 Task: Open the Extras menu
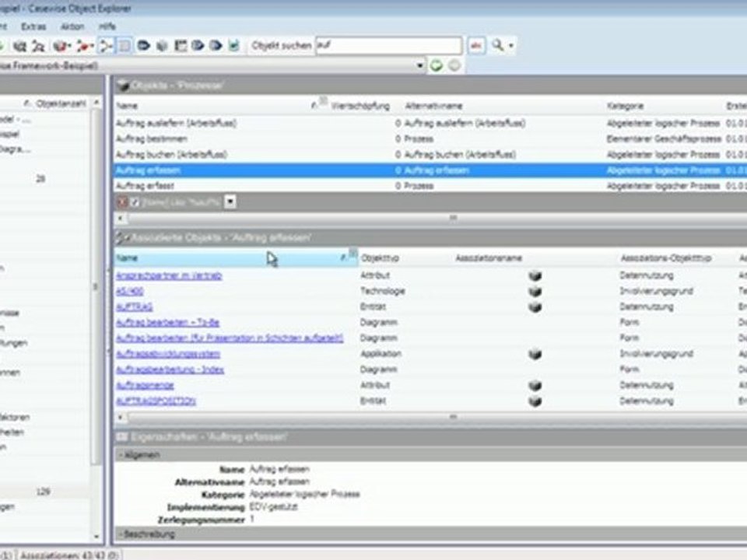point(33,26)
